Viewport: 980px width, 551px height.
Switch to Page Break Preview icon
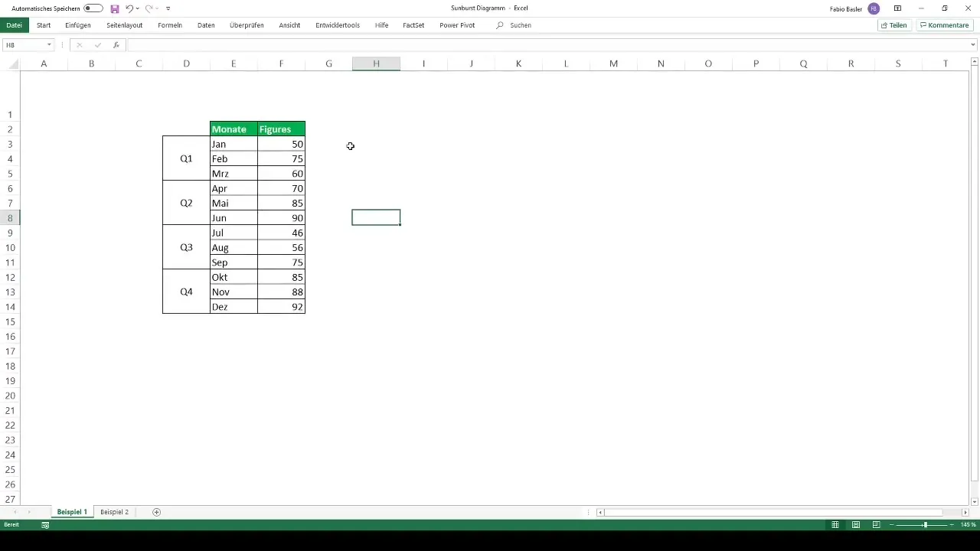coord(876,525)
